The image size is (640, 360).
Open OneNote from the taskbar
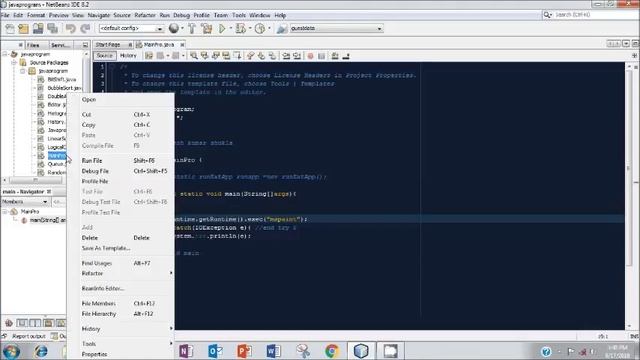[186, 351]
